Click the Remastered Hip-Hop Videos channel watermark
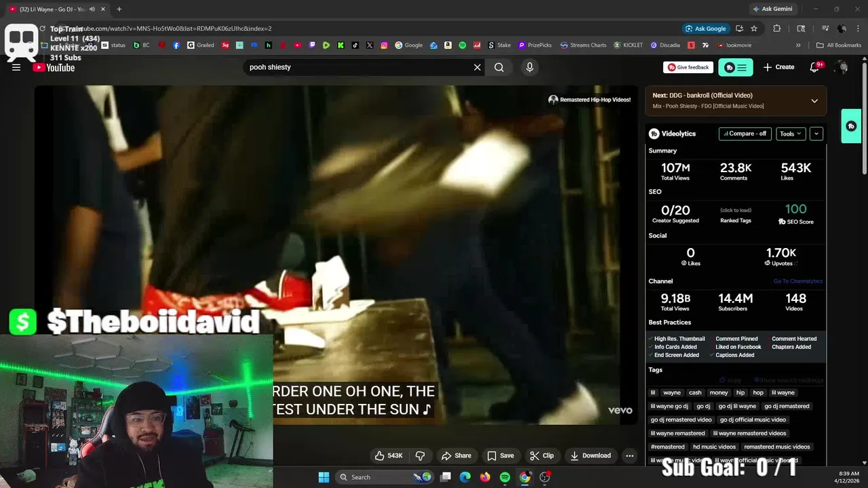This screenshot has width=868, height=488. click(589, 100)
